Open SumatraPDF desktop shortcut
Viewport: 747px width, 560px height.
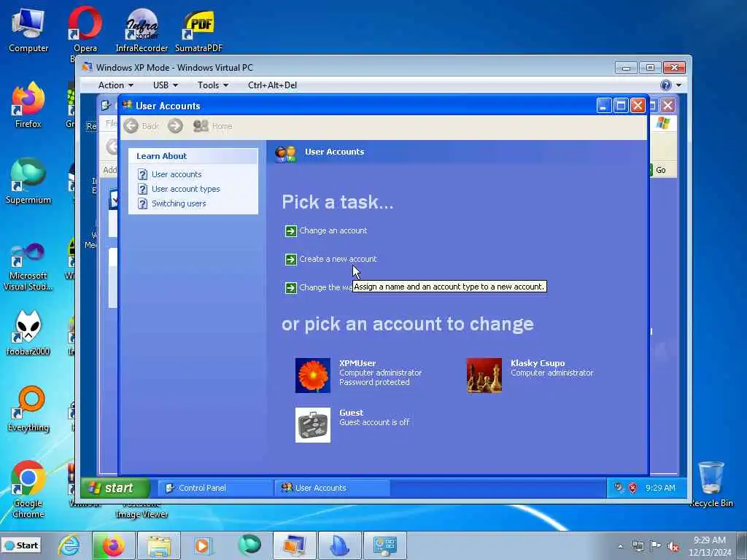(198, 30)
